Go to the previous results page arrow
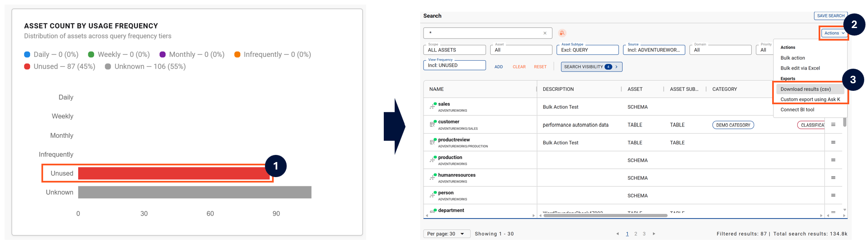 pyautogui.click(x=617, y=234)
